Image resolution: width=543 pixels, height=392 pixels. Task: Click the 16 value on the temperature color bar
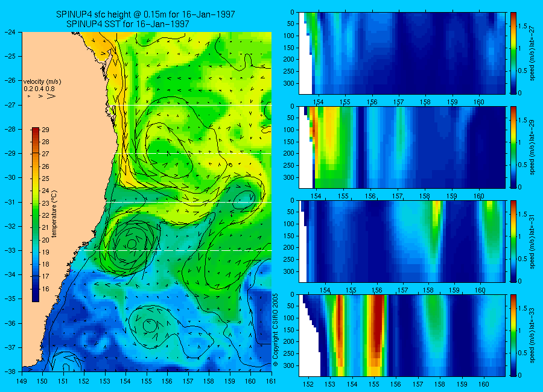click(x=45, y=289)
